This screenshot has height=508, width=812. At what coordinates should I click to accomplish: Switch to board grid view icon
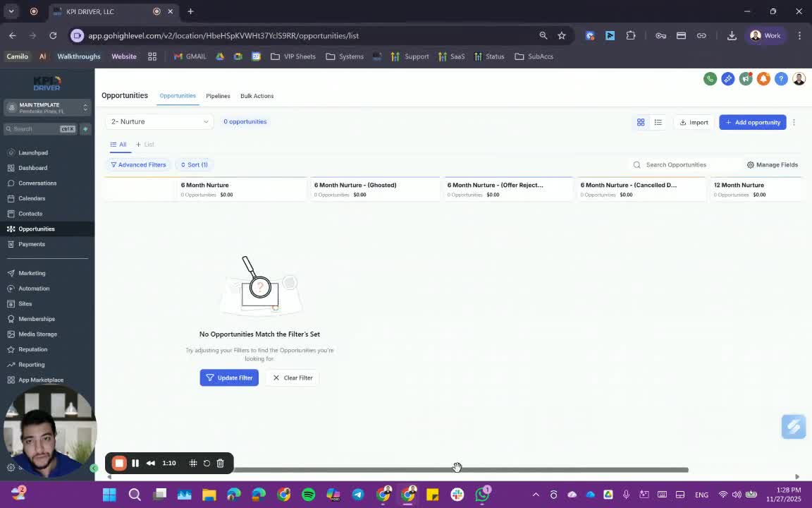point(641,122)
